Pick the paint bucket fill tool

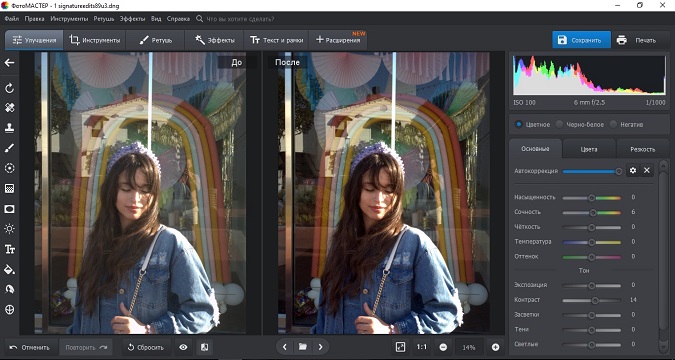pyautogui.click(x=9, y=270)
